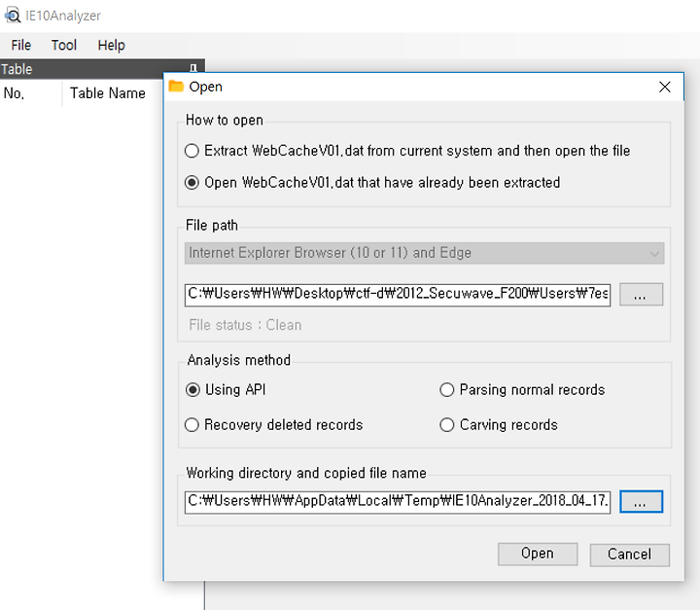Click the 'File status : Clean' text

pos(245,325)
